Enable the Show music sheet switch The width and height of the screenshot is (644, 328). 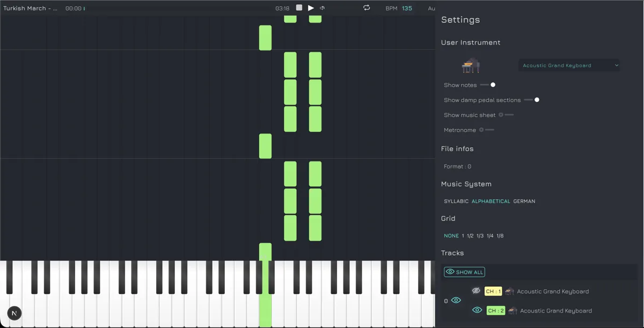(506, 115)
